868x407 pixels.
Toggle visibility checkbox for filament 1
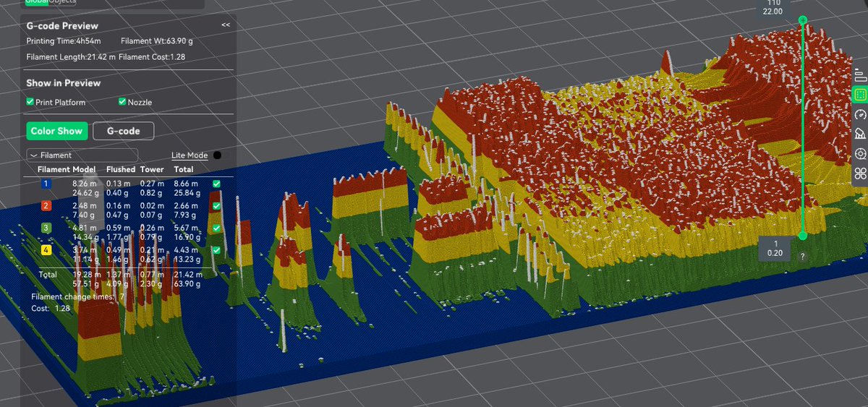pyautogui.click(x=216, y=184)
